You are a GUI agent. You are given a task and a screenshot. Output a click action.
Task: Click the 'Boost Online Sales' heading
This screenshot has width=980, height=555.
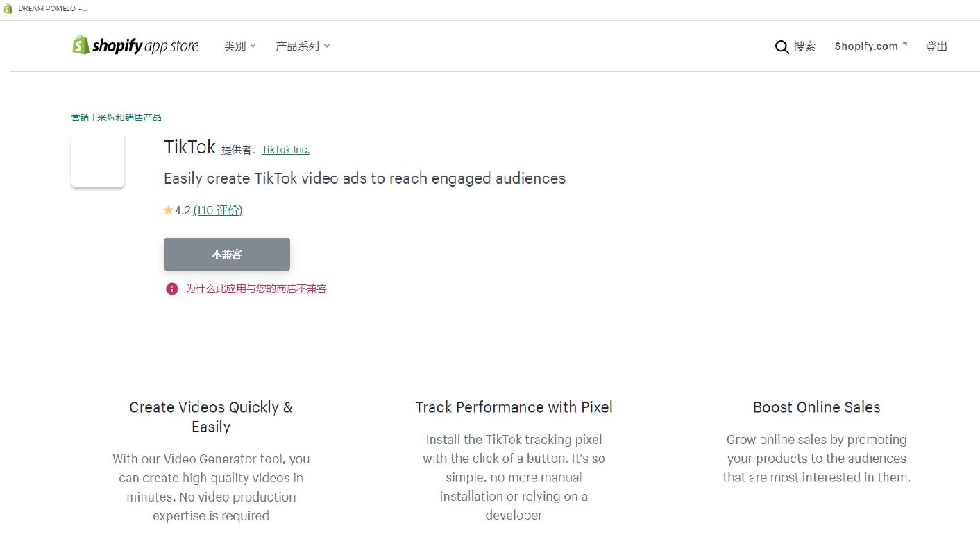[x=817, y=407]
